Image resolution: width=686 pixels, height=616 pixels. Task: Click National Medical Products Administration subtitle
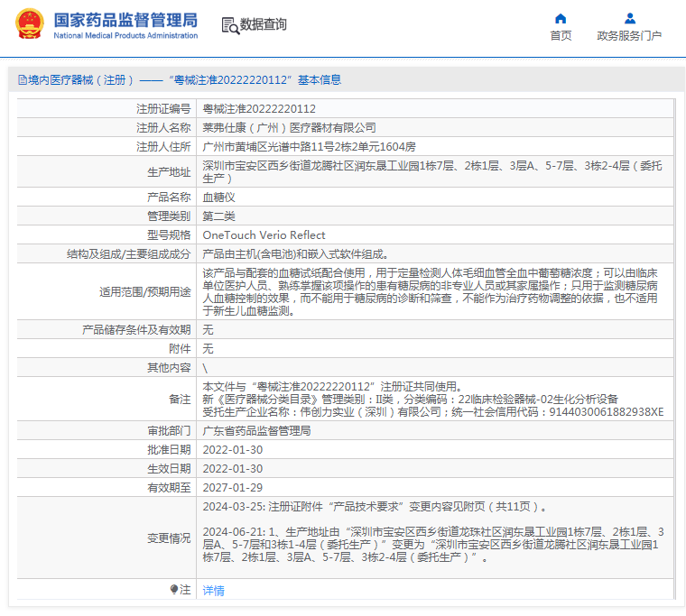pos(125,35)
